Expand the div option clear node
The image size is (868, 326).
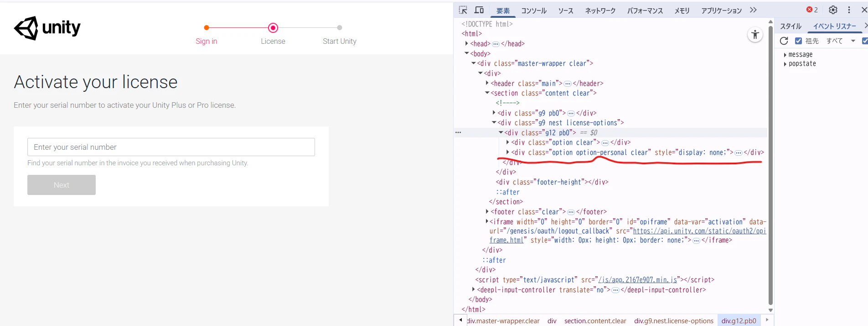click(x=507, y=142)
